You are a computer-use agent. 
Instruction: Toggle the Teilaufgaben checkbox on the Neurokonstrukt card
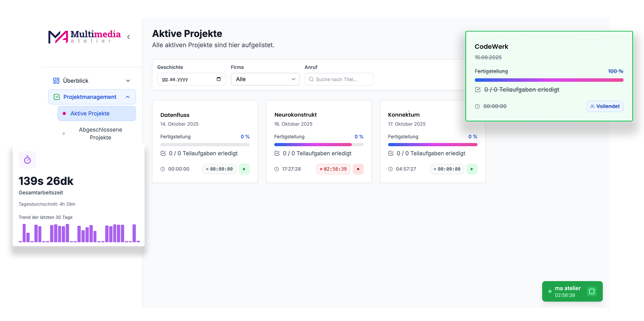point(277,153)
